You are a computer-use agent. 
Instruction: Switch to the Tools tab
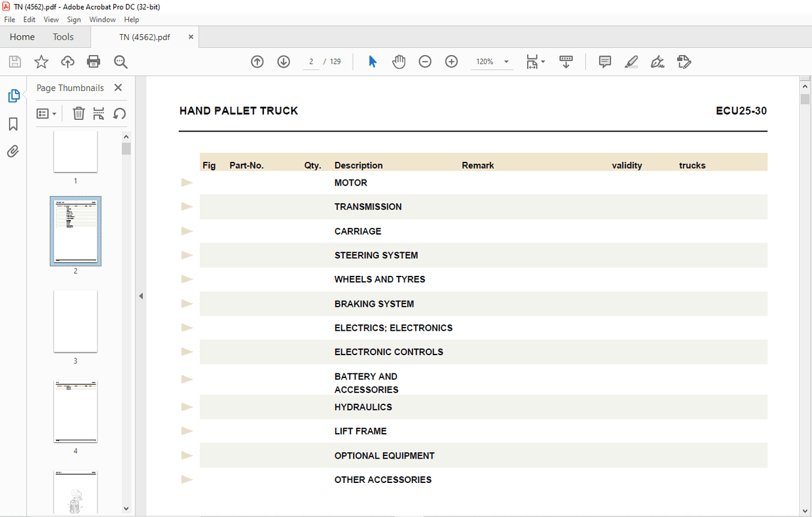click(64, 37)
